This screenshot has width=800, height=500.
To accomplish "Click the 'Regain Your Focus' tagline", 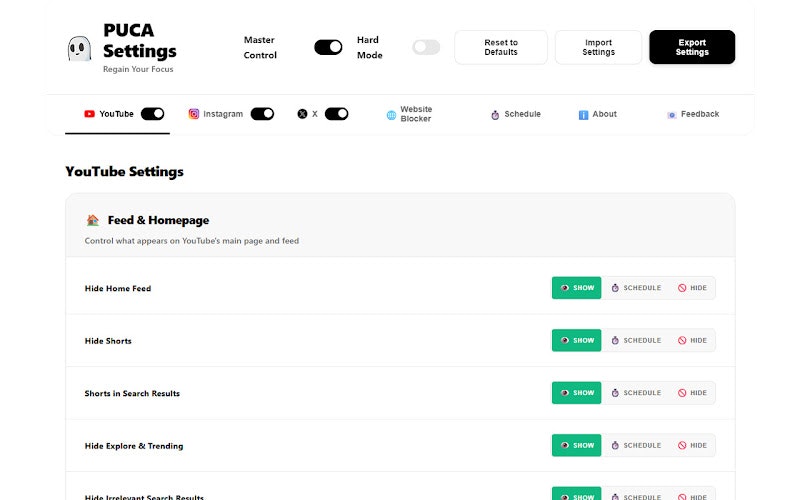I will [x=138, y=69].
